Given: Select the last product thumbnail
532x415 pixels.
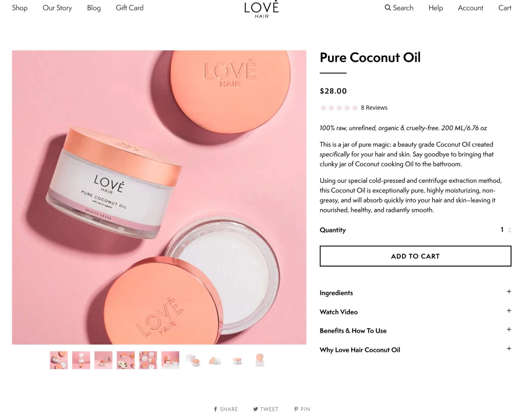Looking at the screenshot, I should pyautogui.click(x=259, y=360).
